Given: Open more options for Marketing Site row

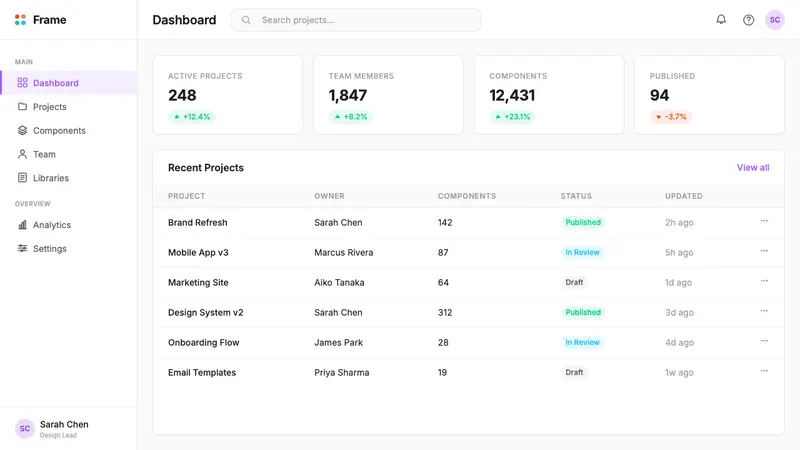Looking at the screenshot, I should pyautogui.click(x=764, y=281).
